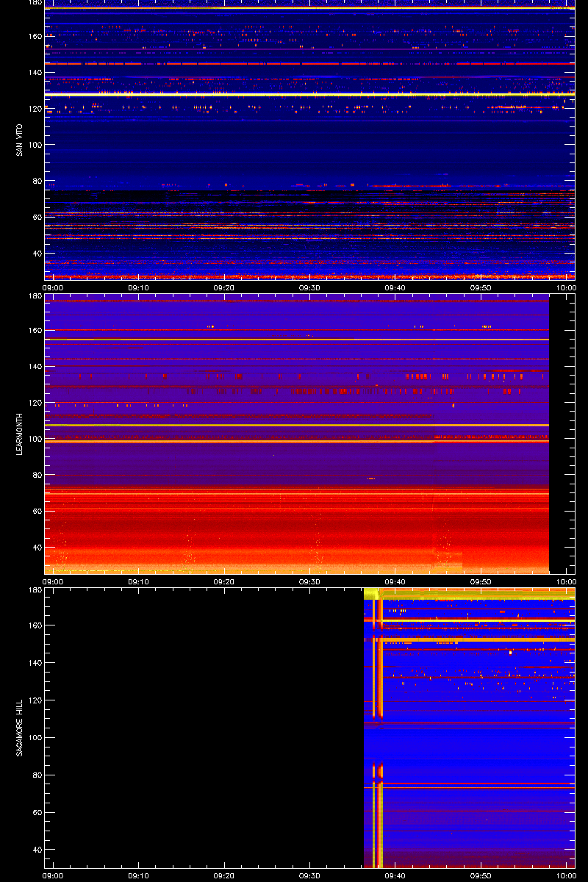Click 10:00 on Learmonth time axis

pos(566,582)
